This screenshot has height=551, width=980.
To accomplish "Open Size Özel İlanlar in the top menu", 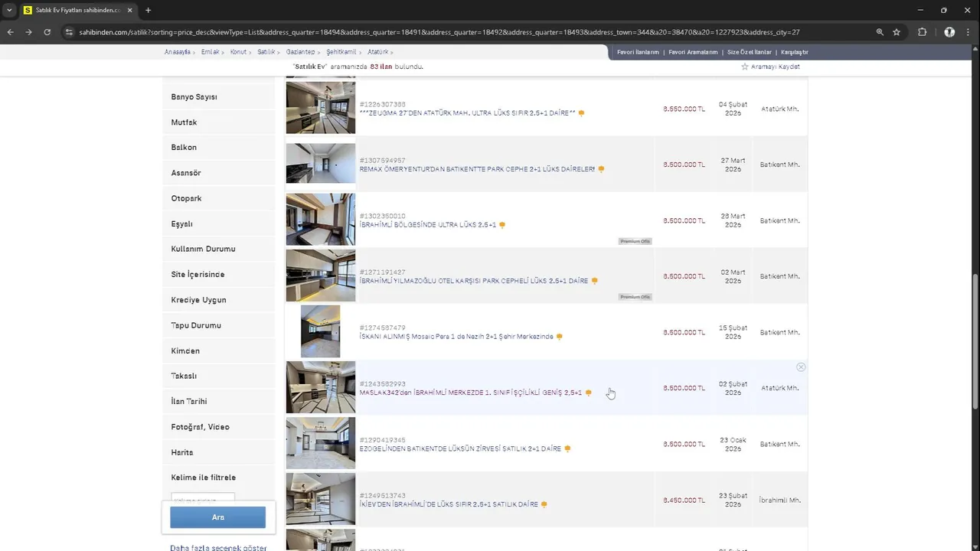I will click(x=749, y=52).
